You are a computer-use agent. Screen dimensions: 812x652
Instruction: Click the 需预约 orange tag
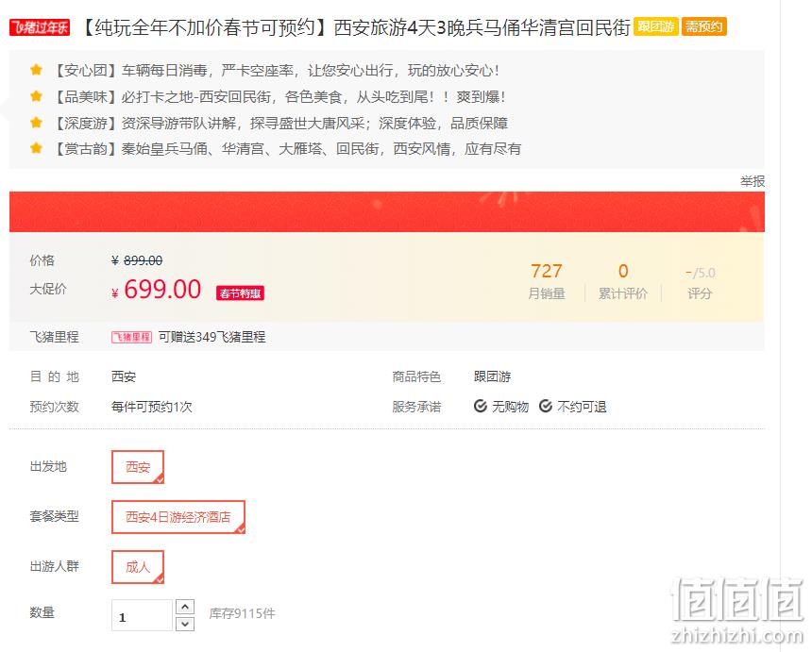tap(703, 26)
